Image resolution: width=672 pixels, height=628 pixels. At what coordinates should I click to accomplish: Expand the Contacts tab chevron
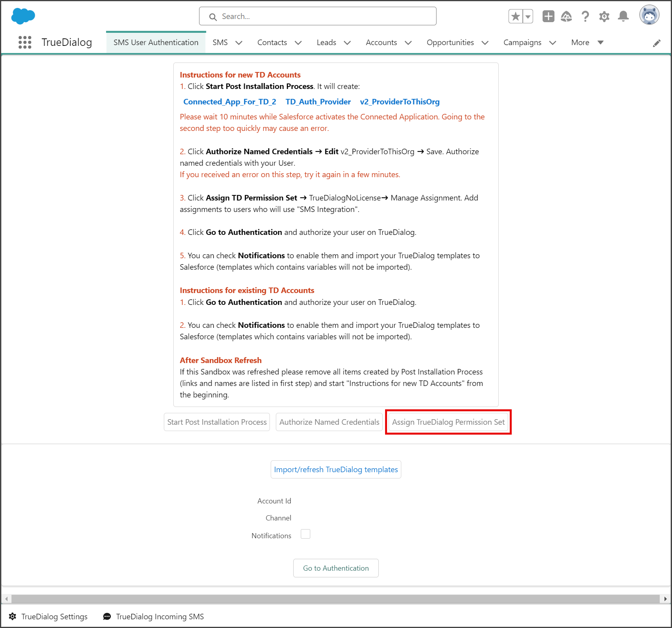pyautogui.click(x=298, y=43)
